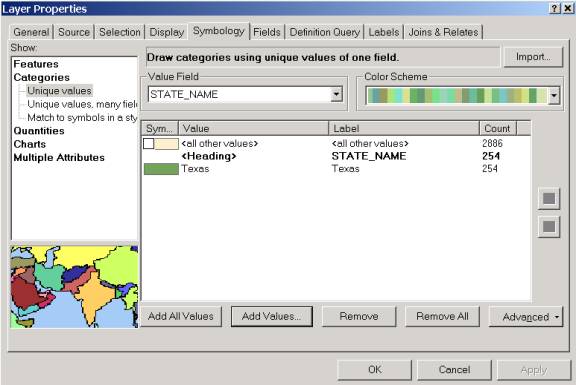
Task: Switch to the Source tab
Action: click(74, 32)
